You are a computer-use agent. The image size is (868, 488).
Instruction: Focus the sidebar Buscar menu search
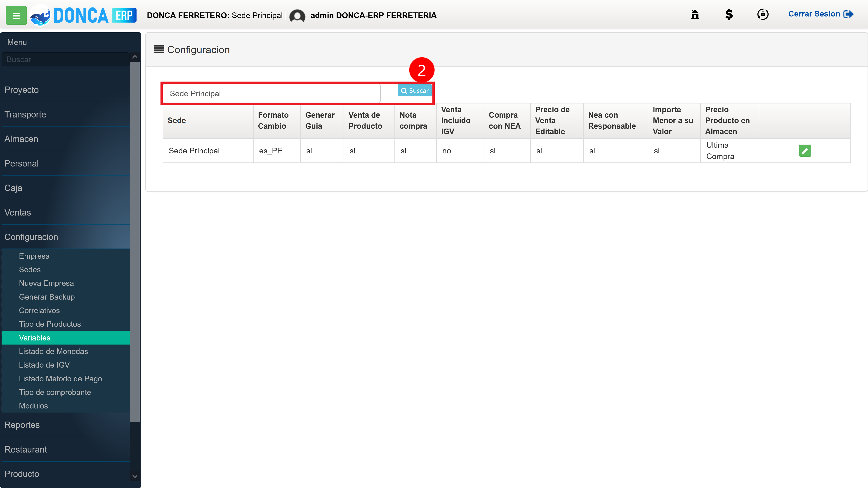66,59
